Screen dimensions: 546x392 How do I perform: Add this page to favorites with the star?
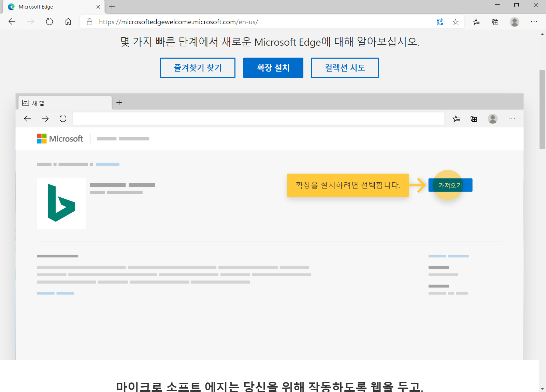[x=456, y=22]
